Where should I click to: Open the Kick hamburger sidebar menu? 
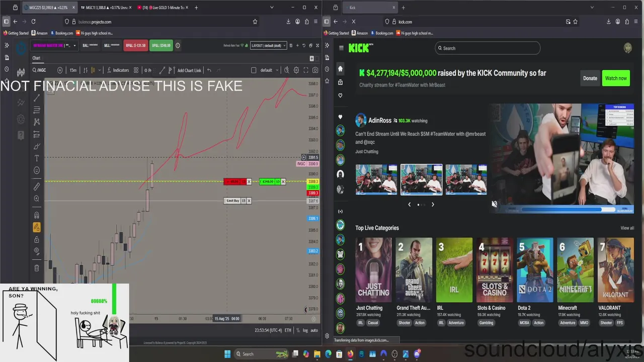coord(341,48)
